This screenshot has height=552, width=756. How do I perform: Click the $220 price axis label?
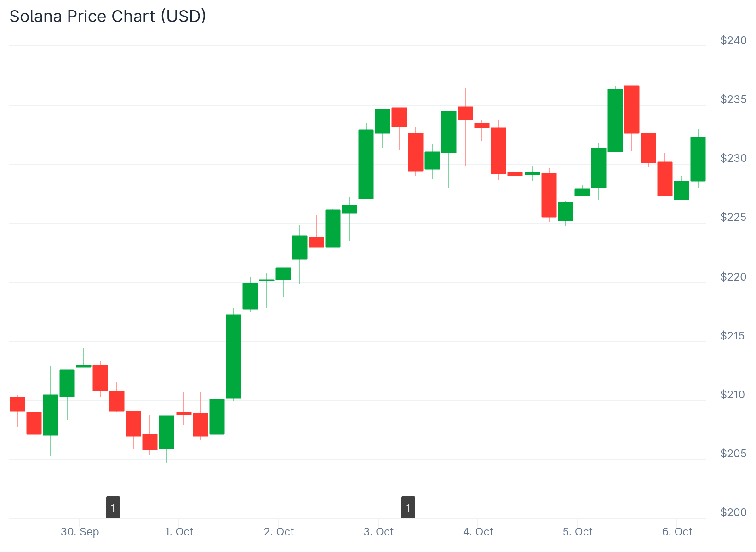tap(733, 277)
